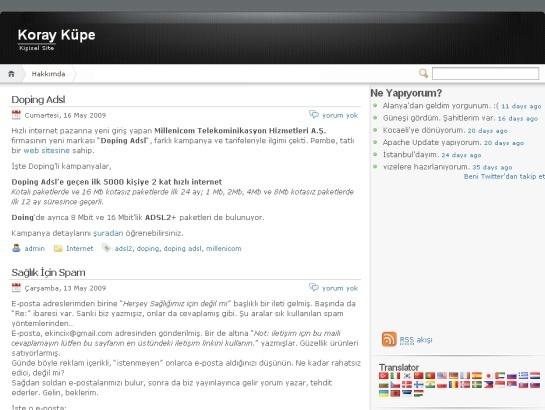
Task: Click the calendar icon beside Çarşamba, 13 May 2009
Action: pos(16,288)
